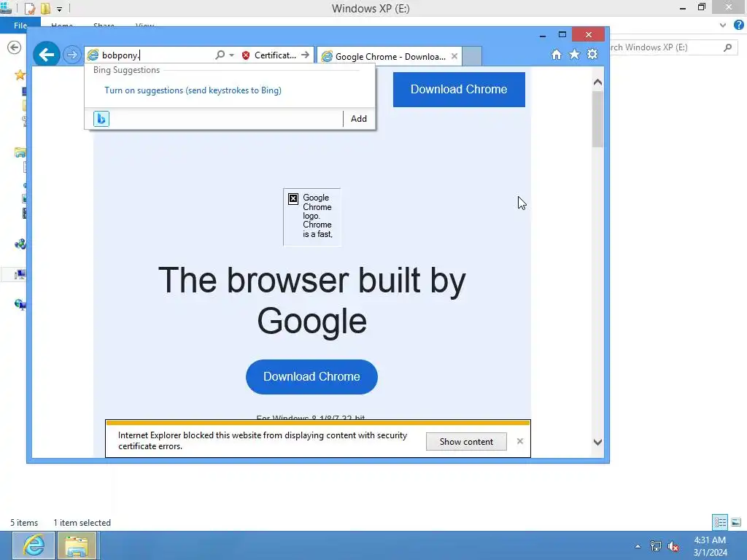Click the Favorites star in navigation pane

20,75
